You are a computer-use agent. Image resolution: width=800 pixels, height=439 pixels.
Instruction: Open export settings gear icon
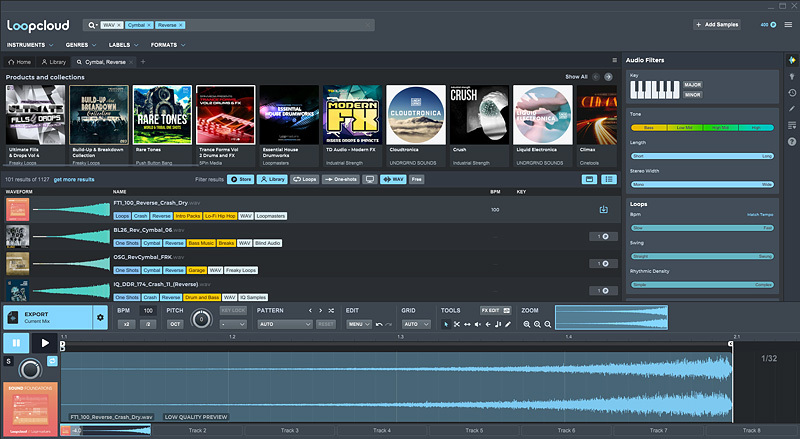pos(100,318)
